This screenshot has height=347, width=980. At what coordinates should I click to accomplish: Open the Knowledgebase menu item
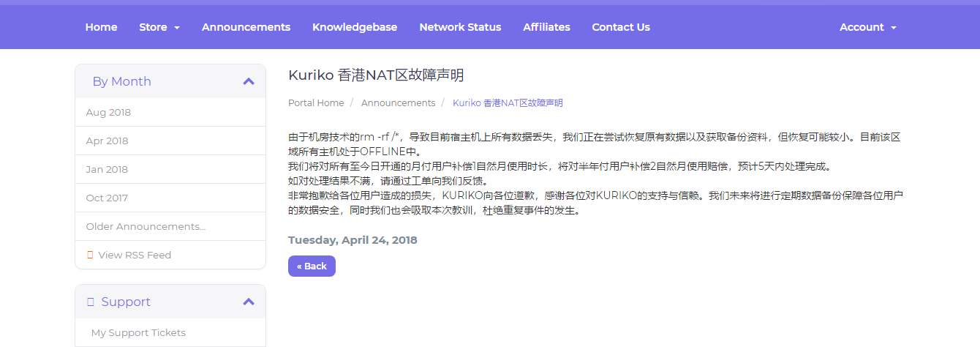355,27
